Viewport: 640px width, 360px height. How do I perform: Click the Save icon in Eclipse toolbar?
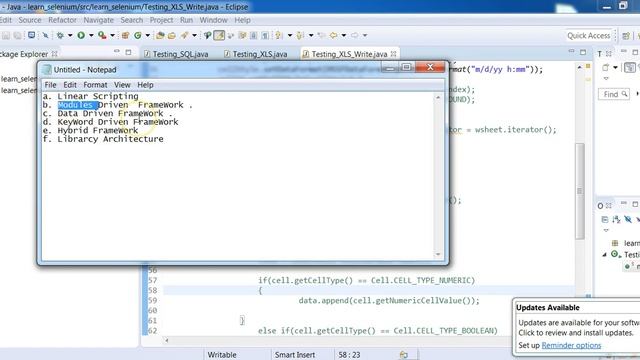tap(6, 36)
